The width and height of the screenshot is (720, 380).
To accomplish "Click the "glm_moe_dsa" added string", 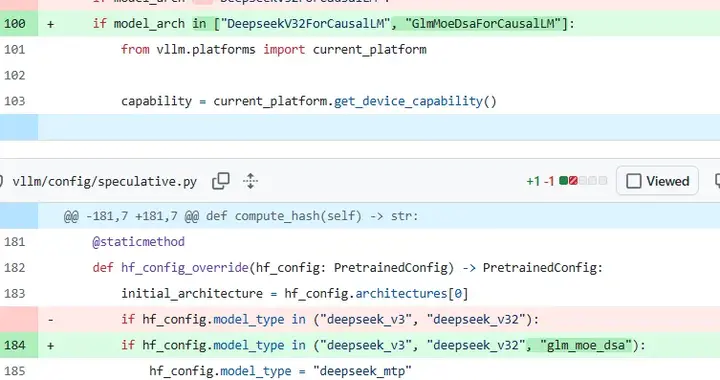I will 586,345.
